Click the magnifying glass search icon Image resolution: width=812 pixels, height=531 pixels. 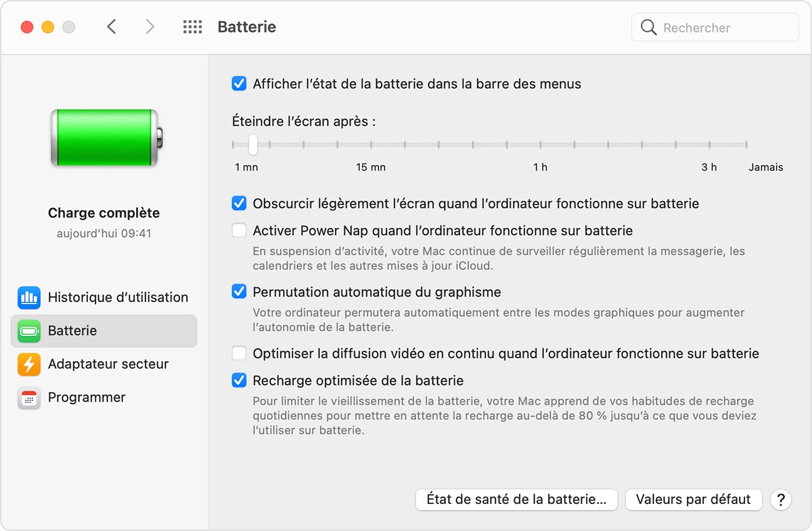[648, 28]
